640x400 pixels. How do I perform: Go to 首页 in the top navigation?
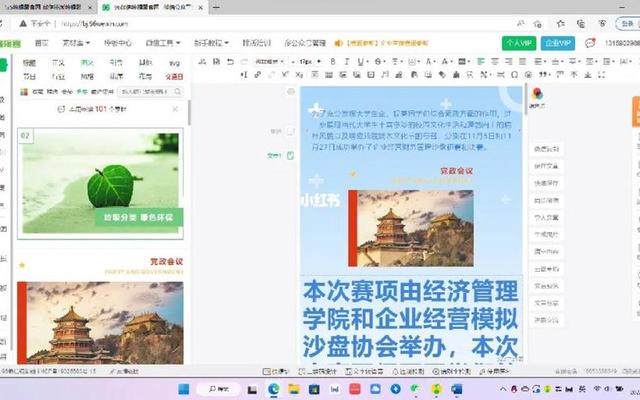[x=42, y=43]
